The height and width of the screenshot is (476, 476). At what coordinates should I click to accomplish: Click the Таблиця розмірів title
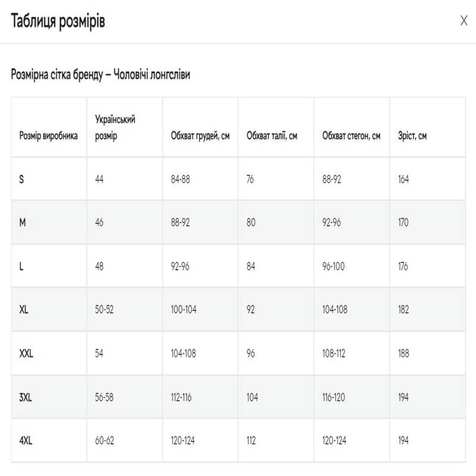tap(58, 21)
